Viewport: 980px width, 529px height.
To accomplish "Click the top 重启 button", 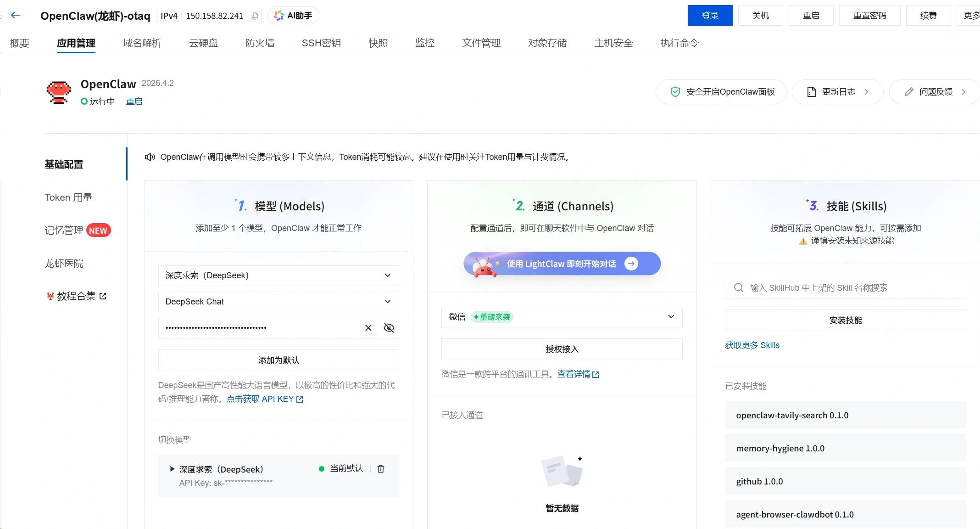I will click(x=811, y=16).
